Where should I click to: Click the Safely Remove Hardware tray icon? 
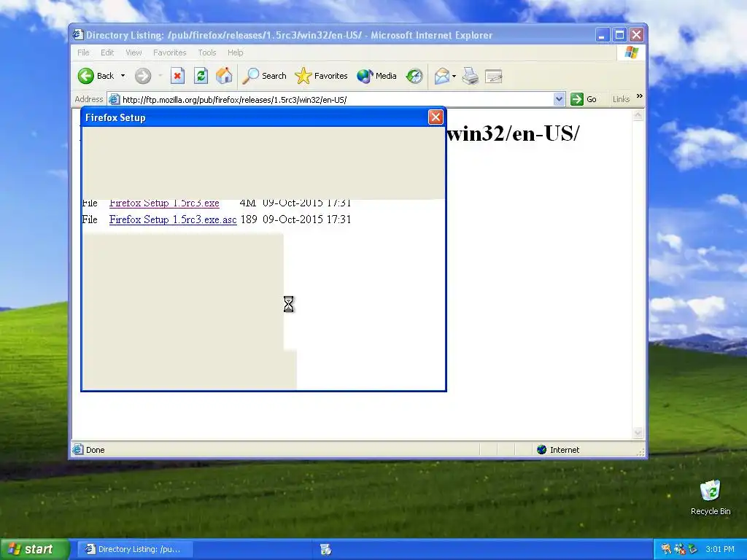coord(693,549)
